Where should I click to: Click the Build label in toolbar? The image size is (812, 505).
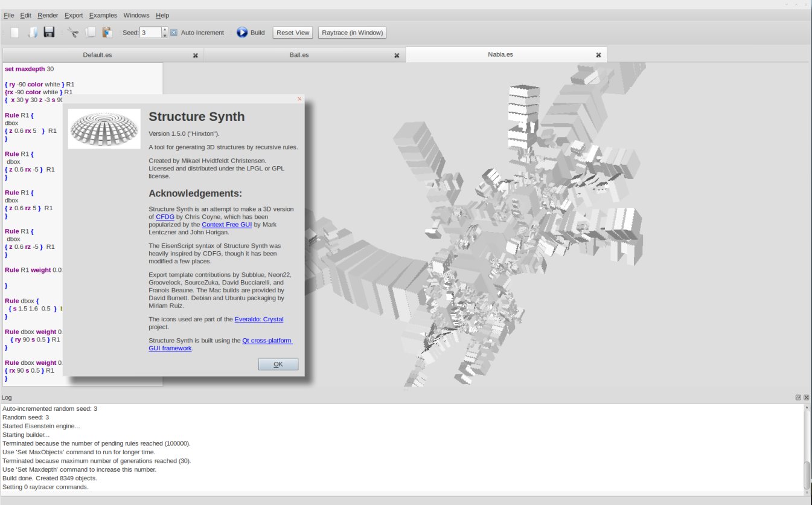257,33
